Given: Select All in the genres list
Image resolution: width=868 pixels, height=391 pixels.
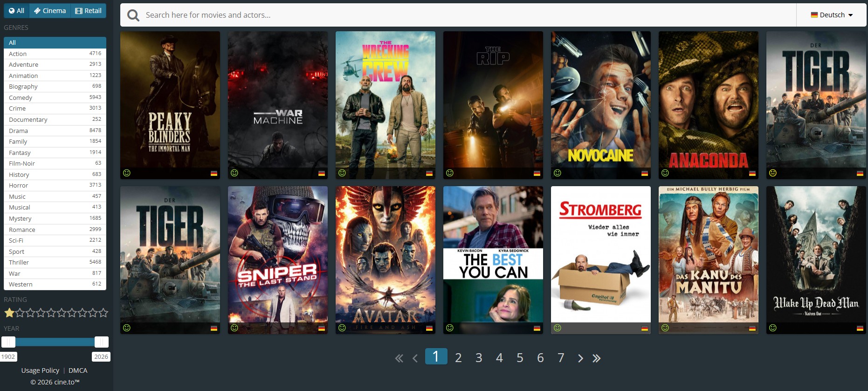Looking at the screenshot, I should (x=55, y=42).
